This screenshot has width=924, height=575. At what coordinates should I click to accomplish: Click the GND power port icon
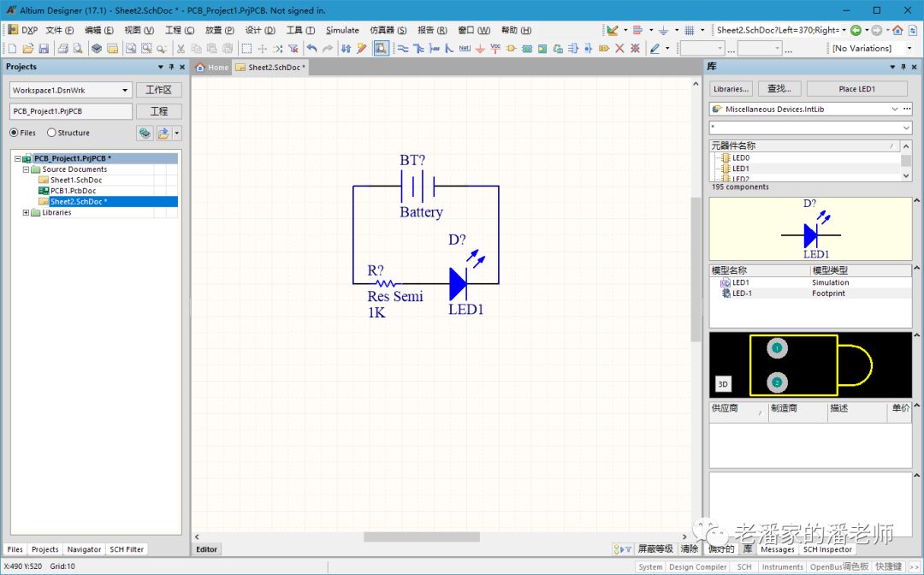480,49
